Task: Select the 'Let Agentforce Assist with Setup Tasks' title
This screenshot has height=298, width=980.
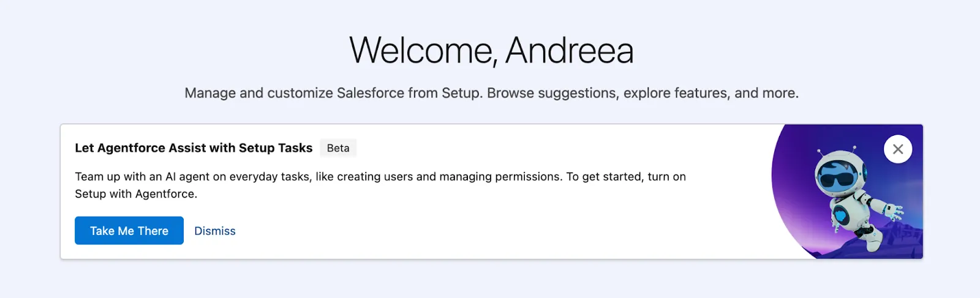Action: point(194,148)
